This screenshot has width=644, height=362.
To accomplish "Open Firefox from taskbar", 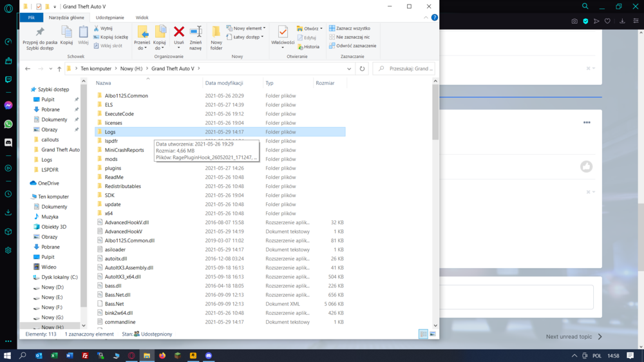I will coord(162,356).
